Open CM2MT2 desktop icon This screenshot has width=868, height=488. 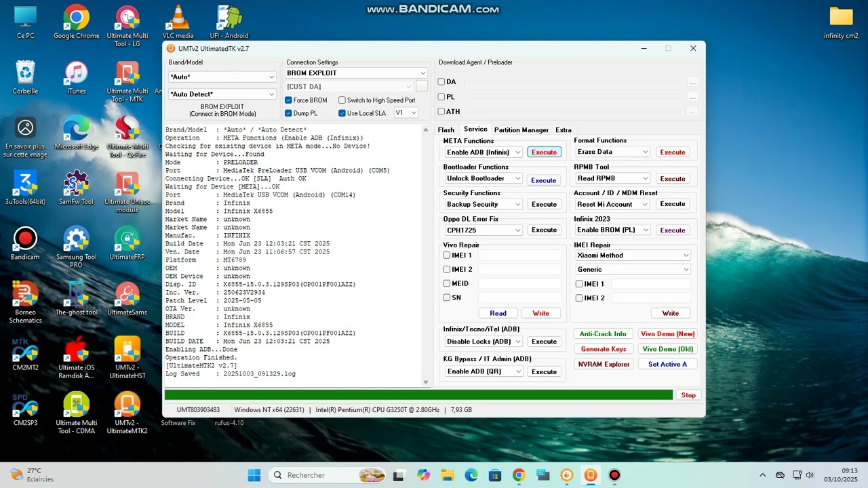pos(25,354)
